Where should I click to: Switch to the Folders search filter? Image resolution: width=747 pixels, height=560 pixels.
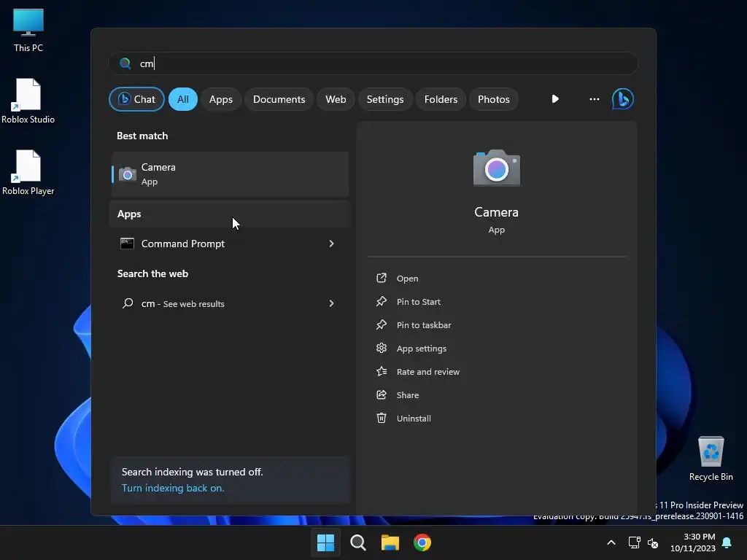pos(441,99)
